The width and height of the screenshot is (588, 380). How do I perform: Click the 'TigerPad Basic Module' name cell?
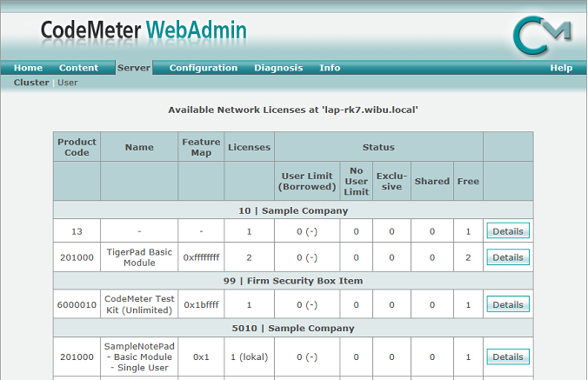coord(139,257)
